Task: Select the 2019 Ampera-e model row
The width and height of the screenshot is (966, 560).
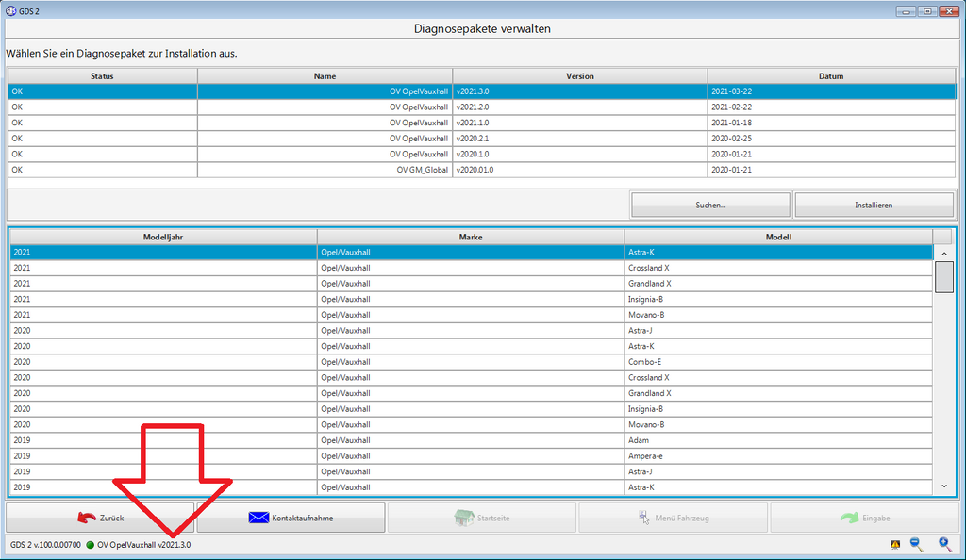Action: 472,456
